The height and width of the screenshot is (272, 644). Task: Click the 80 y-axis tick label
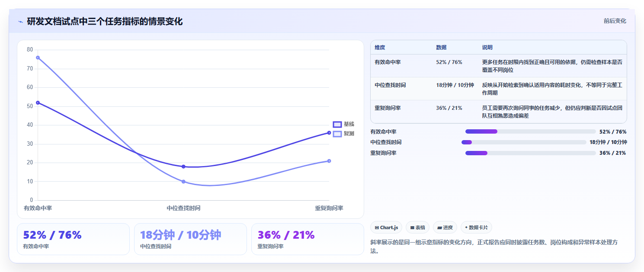(30, 50)
